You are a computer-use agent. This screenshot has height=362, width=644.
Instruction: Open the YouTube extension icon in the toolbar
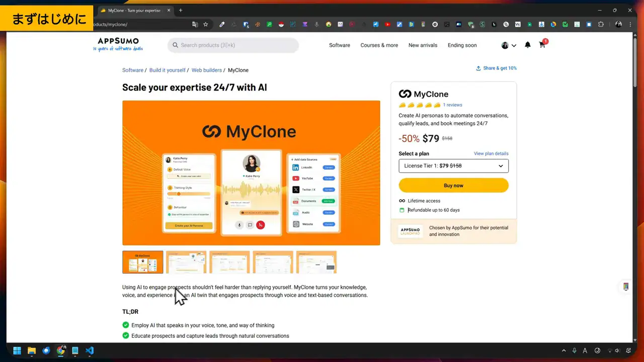coord(387,24)
